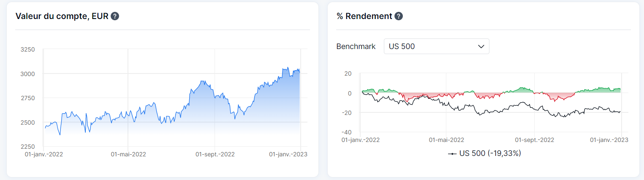Click help icon beside Valeur du compte title
644x180 pixels.
[x=114, y=16]
